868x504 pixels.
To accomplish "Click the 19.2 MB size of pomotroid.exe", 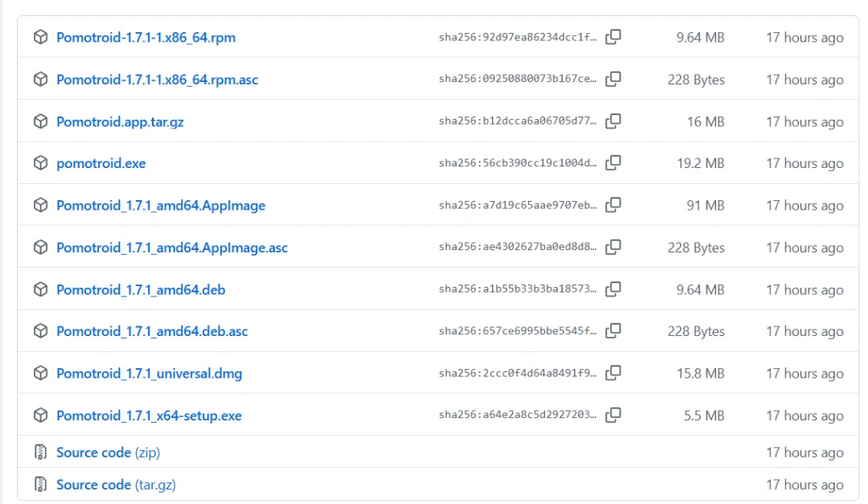I will 700,163.
